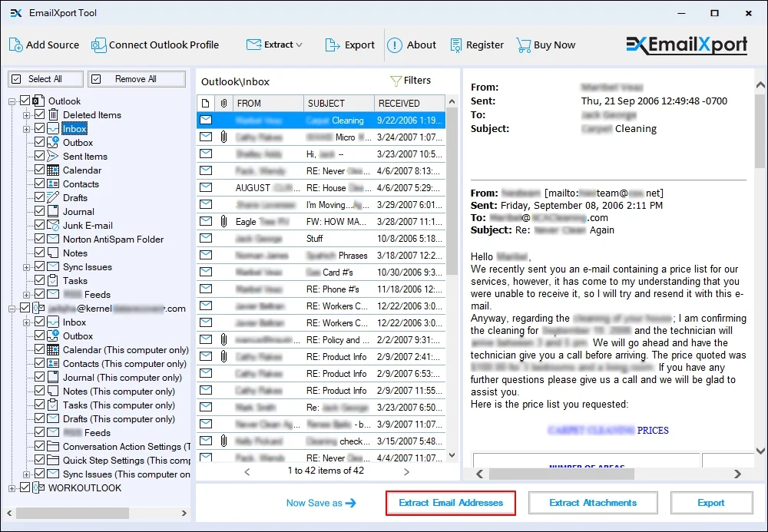Click the EmailXport logo

(x=687, y=45)
